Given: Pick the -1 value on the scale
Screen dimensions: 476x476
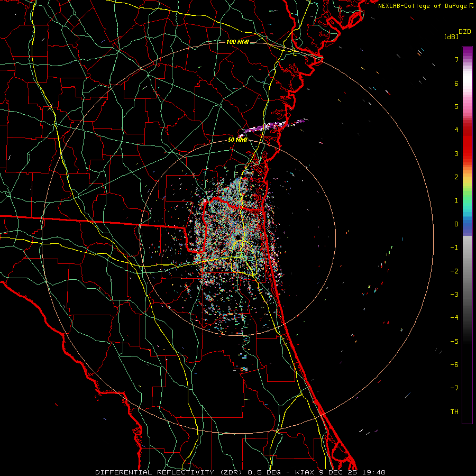Looking at the screenshot, I should (454, 248).
